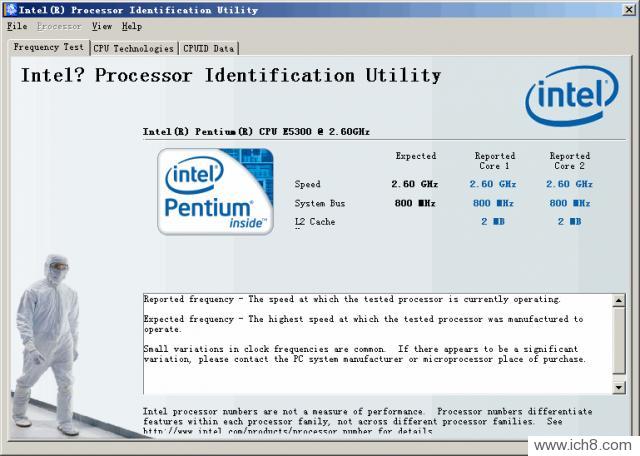
Task: Select the Frequency Test tab
Action: 49,47
